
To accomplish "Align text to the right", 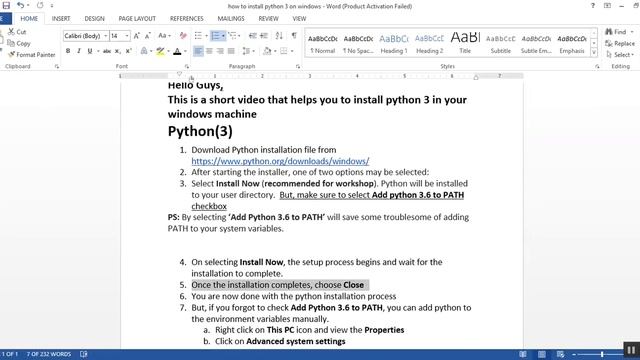I will 220,51.
